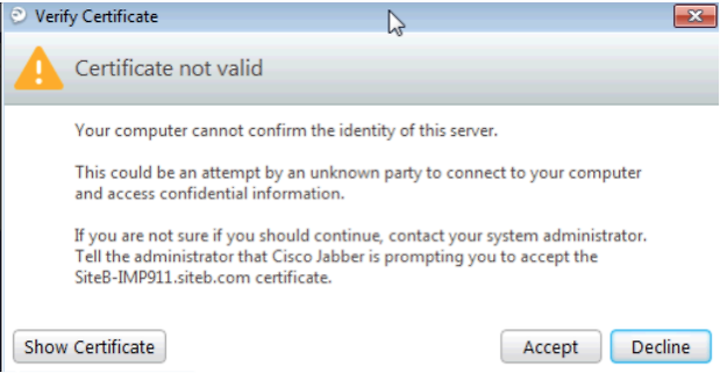Click the Verify Certificate window title
The height and width of the screenshot is (373, 720).
(x=96, y=17)
